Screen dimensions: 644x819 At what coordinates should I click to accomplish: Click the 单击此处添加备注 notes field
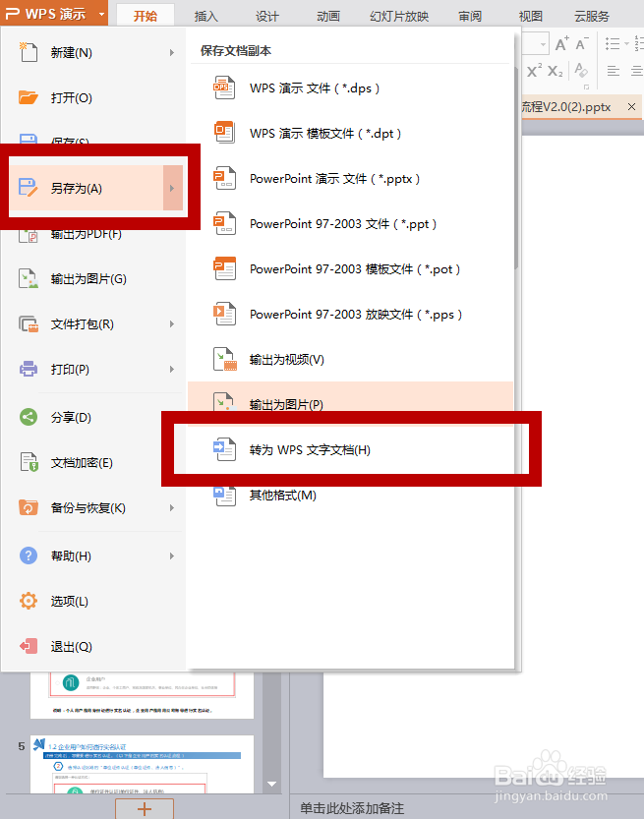point(352,808)
